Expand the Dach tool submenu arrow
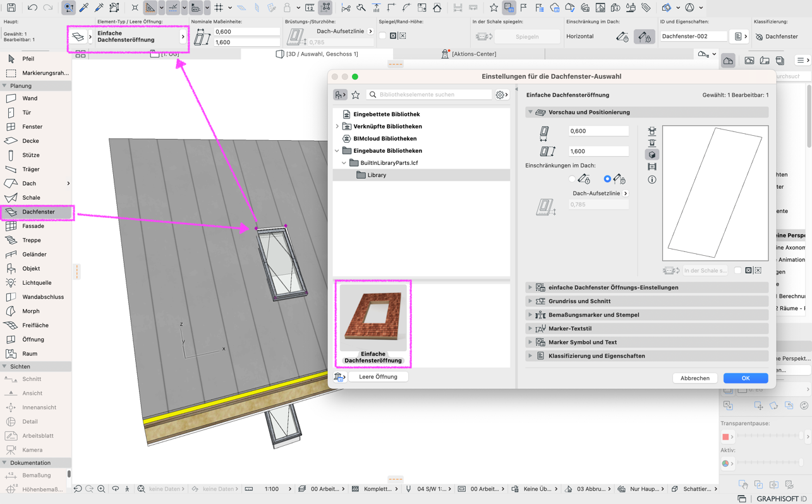 [x=68, y=184]
